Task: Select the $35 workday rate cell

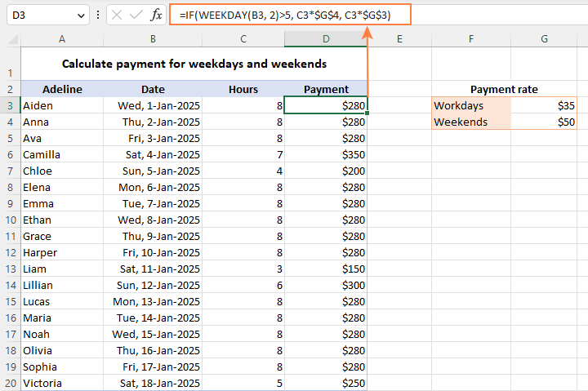Action: click(544, 106)
